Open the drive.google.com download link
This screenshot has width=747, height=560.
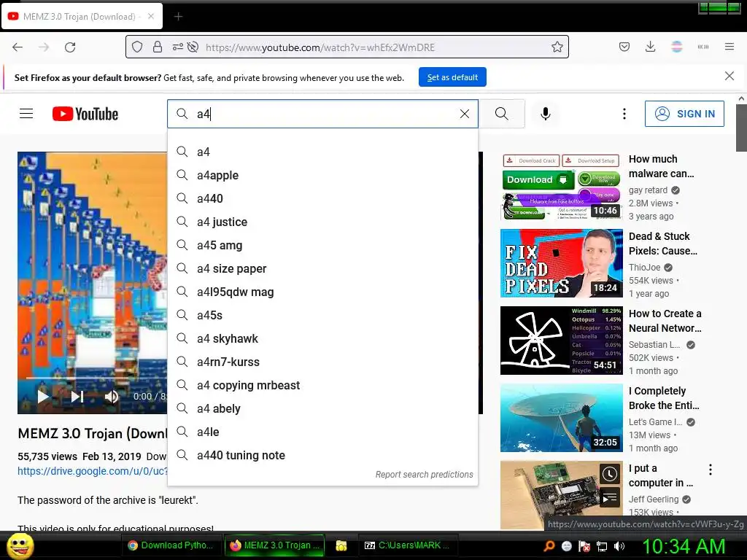(93, 471)
